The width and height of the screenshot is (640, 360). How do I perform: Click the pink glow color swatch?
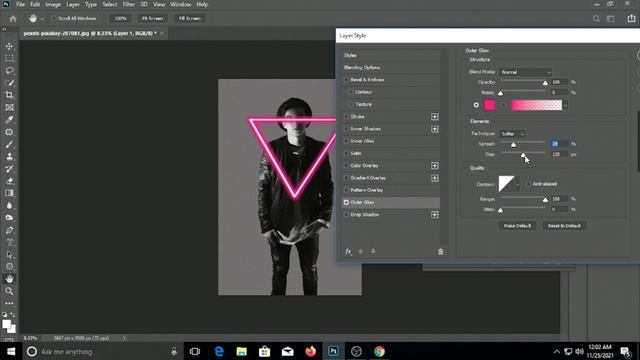[x=489, y=105]
